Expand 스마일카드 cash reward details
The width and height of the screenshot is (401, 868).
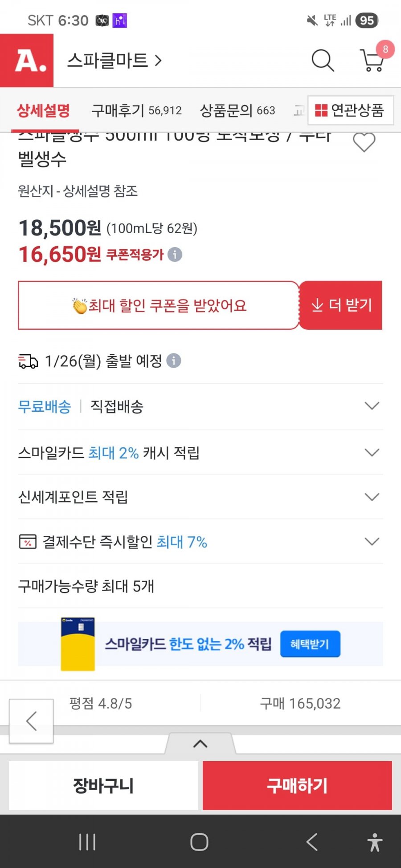point(372,453)
